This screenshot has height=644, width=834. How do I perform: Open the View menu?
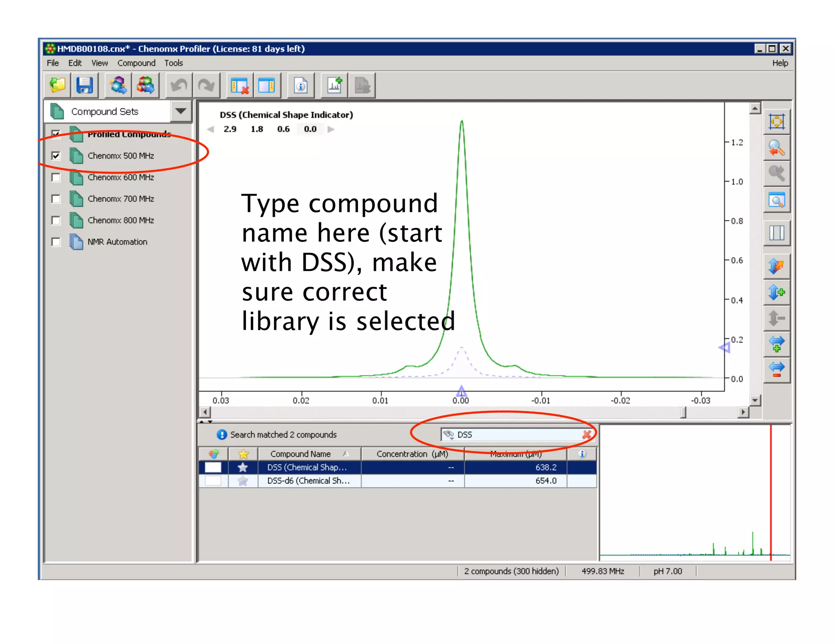pos(99,63)
